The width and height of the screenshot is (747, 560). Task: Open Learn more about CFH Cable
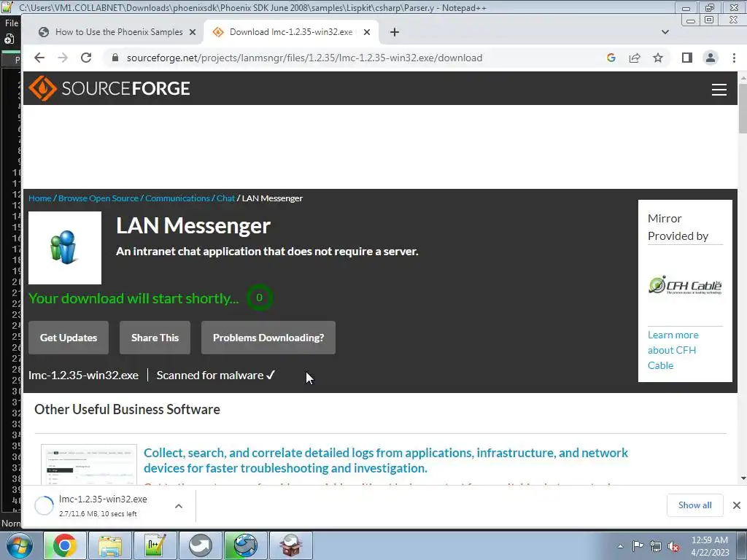tap(673, 350)
